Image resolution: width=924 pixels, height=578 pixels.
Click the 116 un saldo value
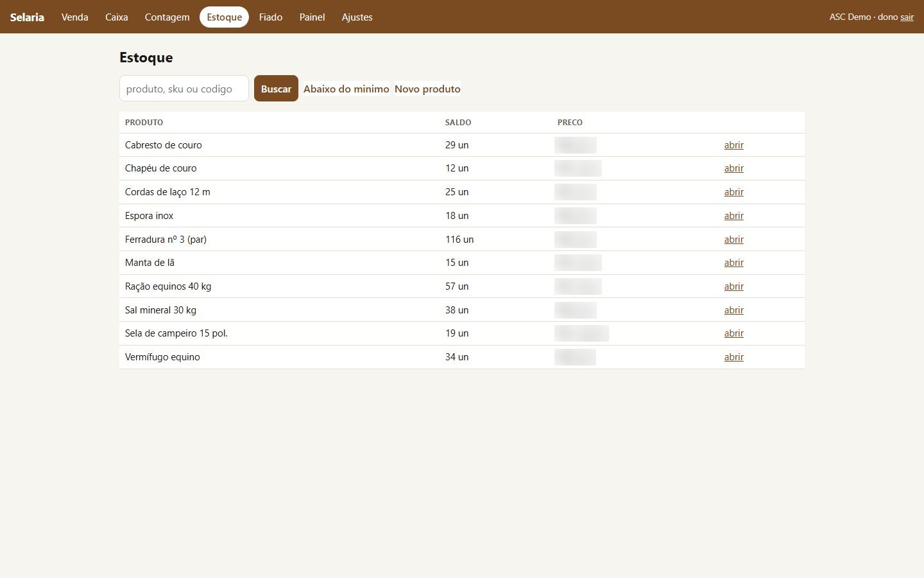459,240
